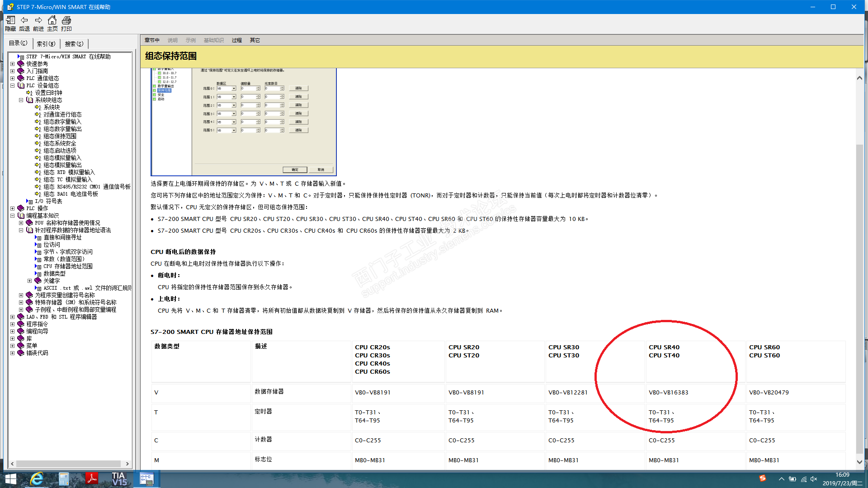Viewport: 868px width, 488px height.
Task: Expand the 程序指令 tree node
Action: point(13,324)
